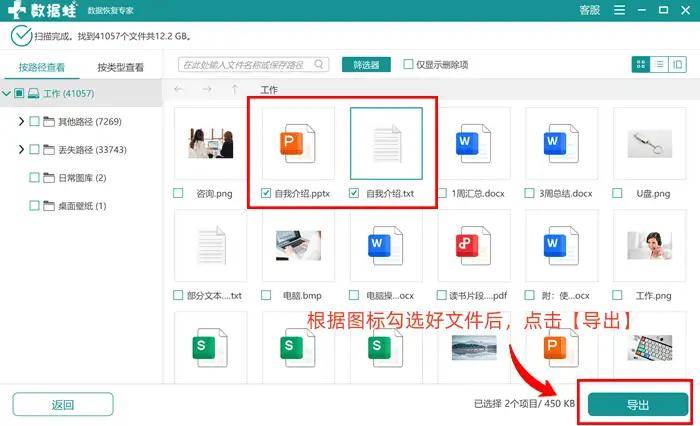700x426 pixels.
Task: Click the search magnifier icon
Action: [x=319, y=64]
